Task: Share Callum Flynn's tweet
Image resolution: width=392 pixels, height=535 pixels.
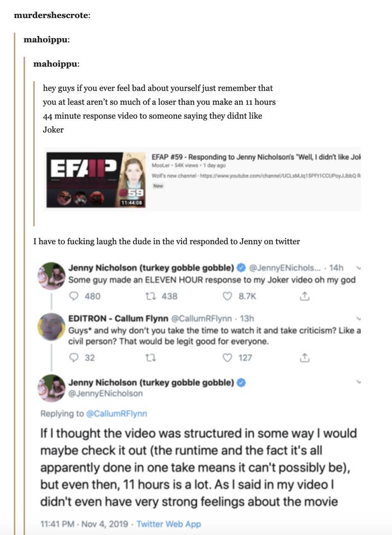Action: point(305,357)
